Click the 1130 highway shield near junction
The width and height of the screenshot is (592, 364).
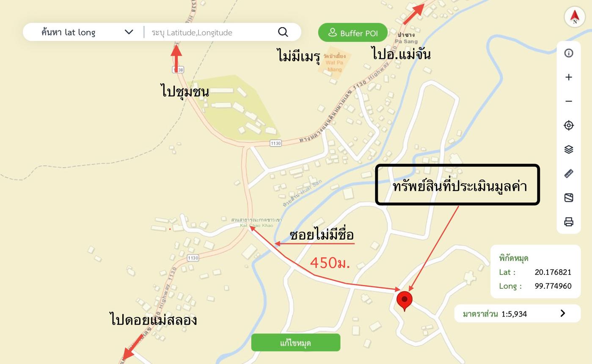tap(275, 143)
